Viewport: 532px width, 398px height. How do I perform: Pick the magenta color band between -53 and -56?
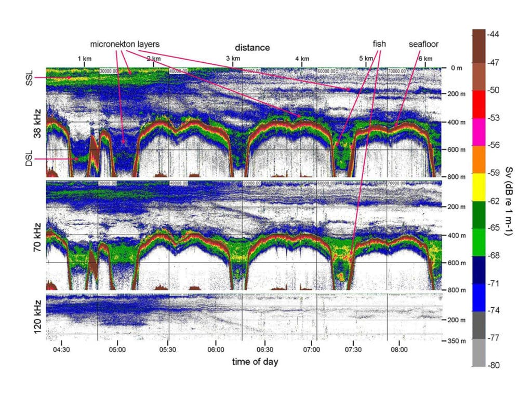[478, 132]
